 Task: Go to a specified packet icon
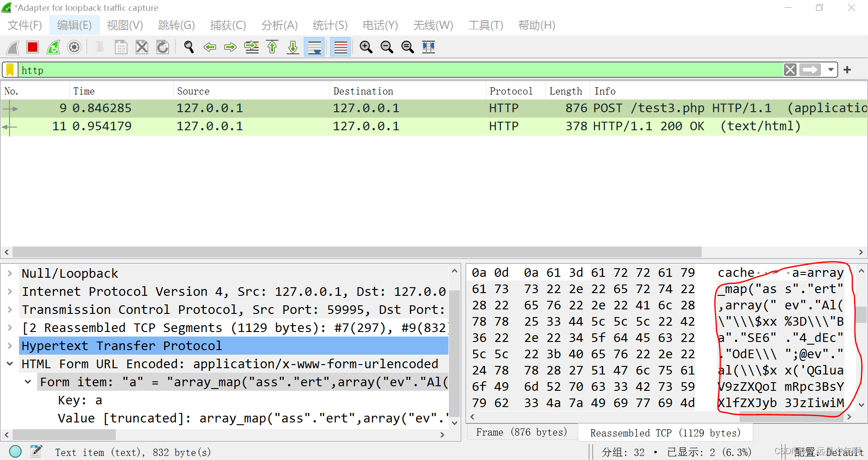pyautogui.click(x=252, y=47)
